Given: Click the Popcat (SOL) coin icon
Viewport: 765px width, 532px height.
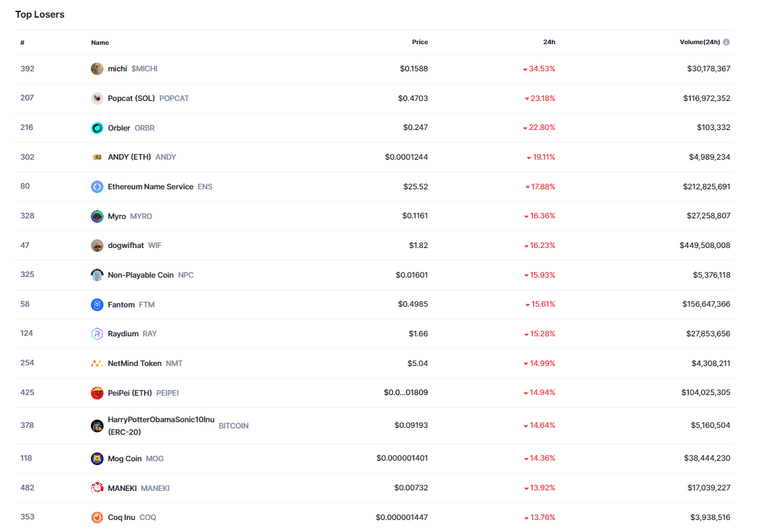Looking at the screenshot, I should 97,98.
